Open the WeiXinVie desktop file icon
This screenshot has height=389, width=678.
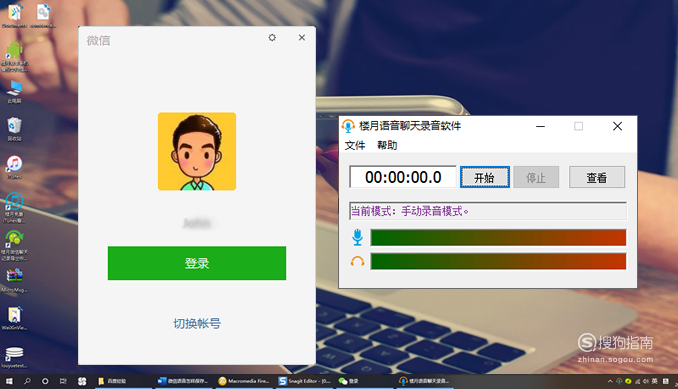point(14,319)
